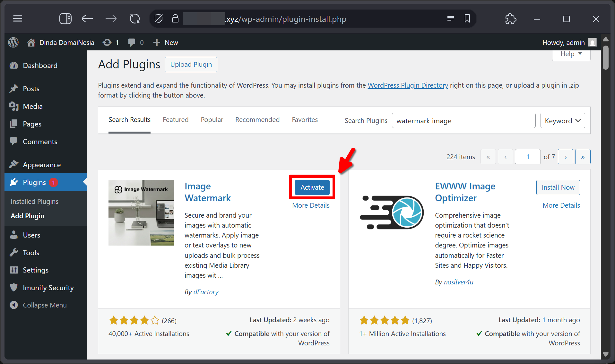Click the address bar URL text
The image size is (615, 364).
coord(286,19)
